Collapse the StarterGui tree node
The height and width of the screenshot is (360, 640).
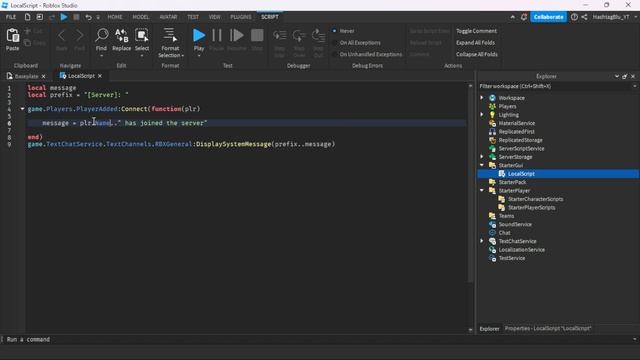tap(482, 165)
